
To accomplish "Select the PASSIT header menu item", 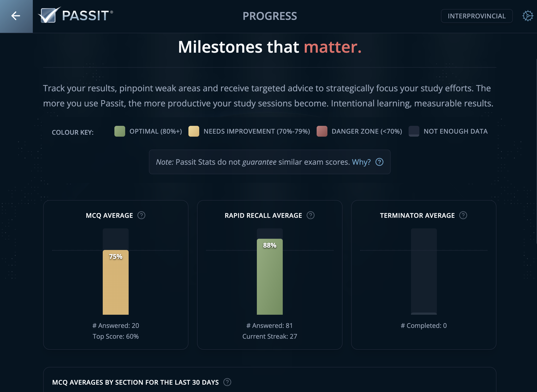I will click(x=85, y=15).
